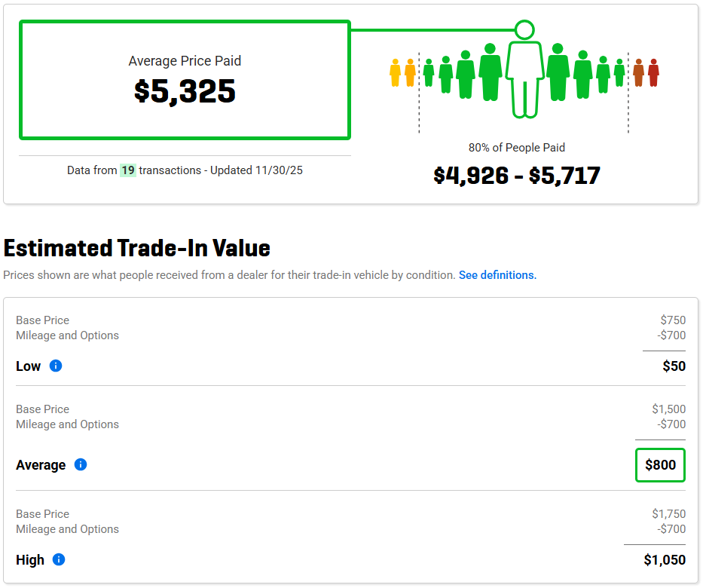Open the See definitions link
Screen dimensions: 706x588
[497, 275]
